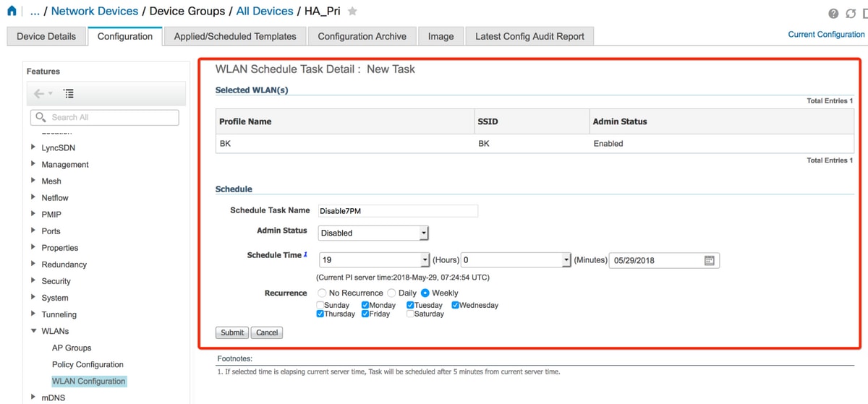Click the Schedule Time info footnote icon
Image resolution: width=868 pixels, height=404 pixels.
pyautogui.click(x=306, y=254)
